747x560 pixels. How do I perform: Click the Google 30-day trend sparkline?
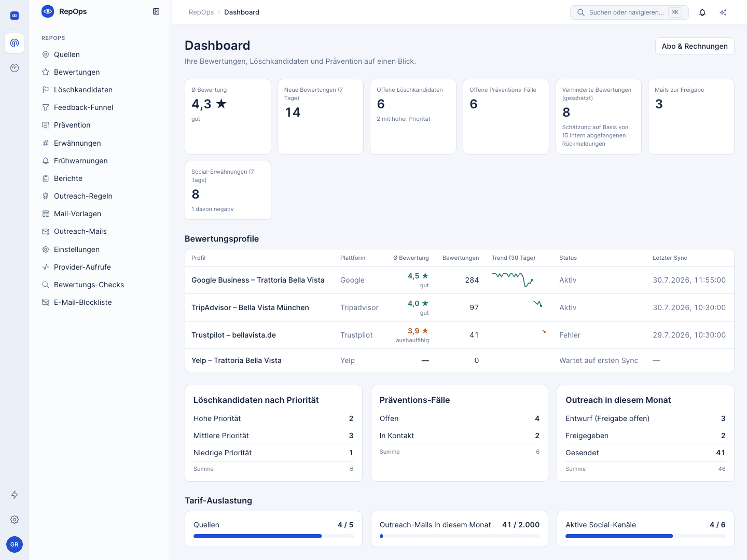point(513,280)
